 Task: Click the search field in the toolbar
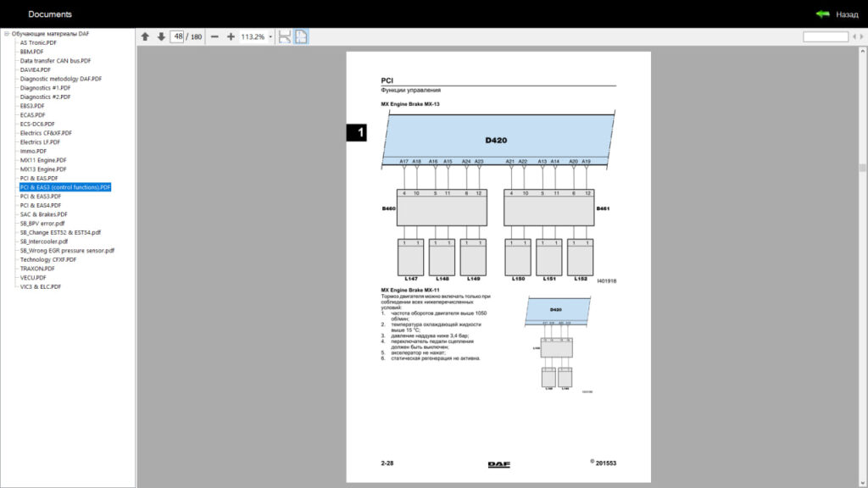pos(826,36)
